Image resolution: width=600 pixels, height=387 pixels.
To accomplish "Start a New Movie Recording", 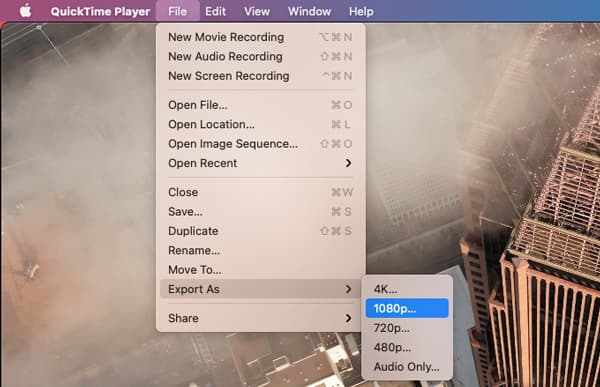I will click(261, 37).
